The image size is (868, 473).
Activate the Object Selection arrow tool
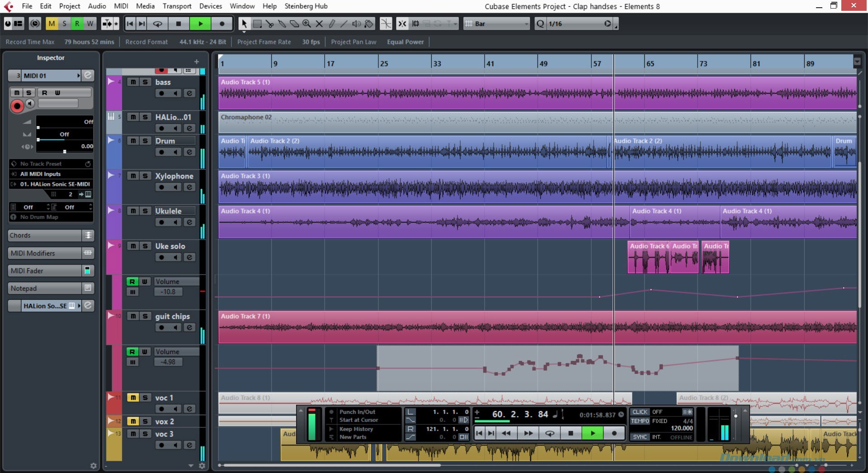pyautogui.click(x=244, y=24)
